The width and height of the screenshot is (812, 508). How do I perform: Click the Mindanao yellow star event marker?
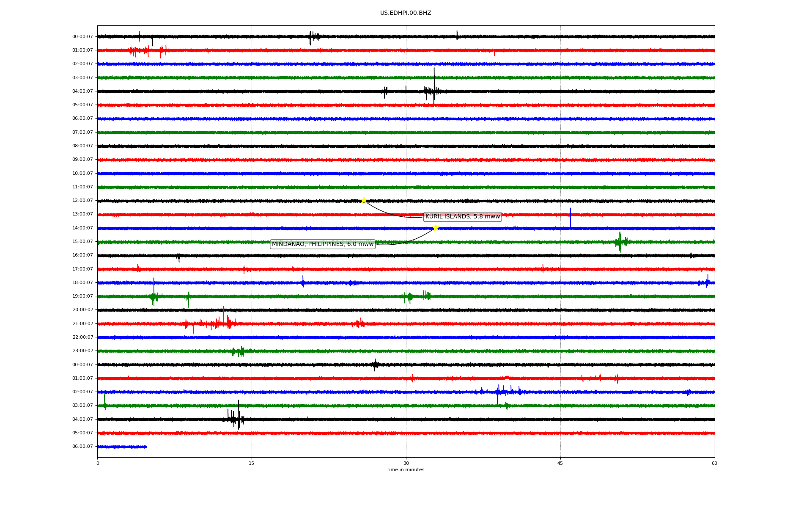(436, 228)
